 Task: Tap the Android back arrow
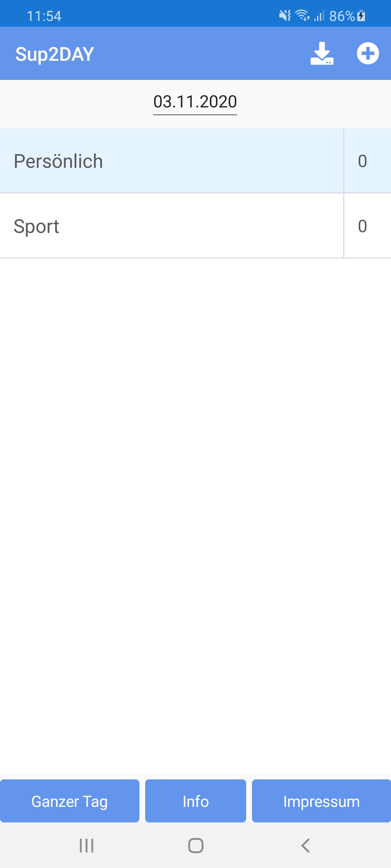[305, 846]
